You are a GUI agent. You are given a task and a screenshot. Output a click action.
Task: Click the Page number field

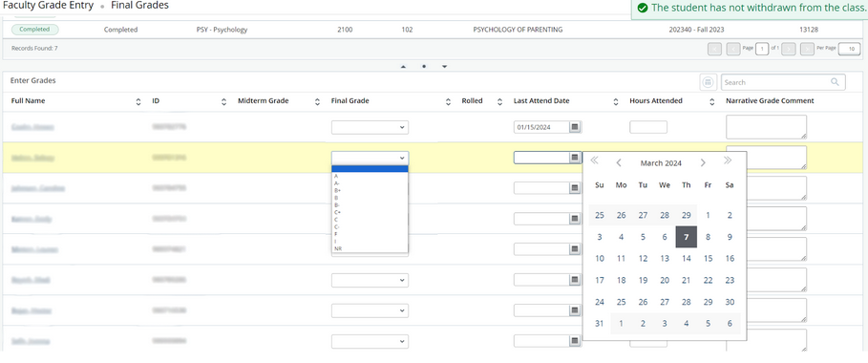coord(762,49)
